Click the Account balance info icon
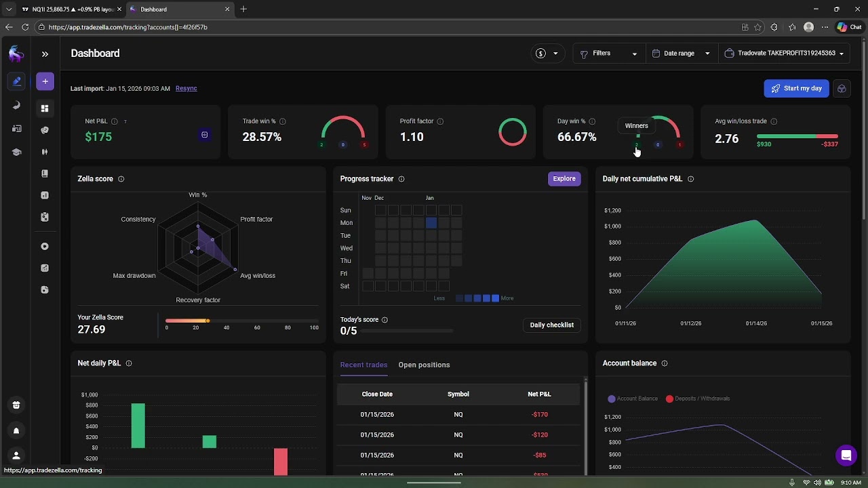Viewport: 868px width, 488px height. click(665, 363)
